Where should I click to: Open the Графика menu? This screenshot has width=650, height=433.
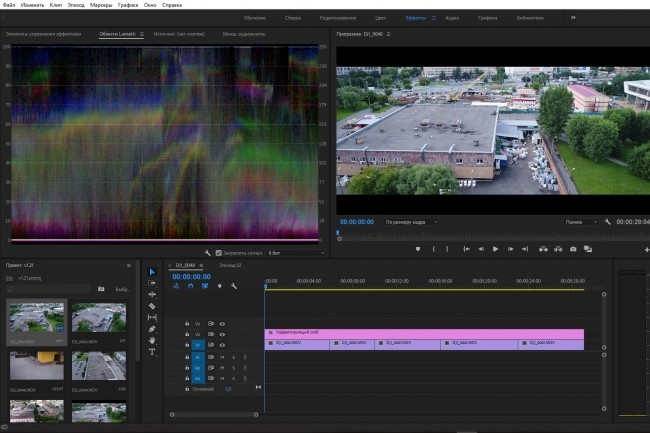(x=128, y=5)
